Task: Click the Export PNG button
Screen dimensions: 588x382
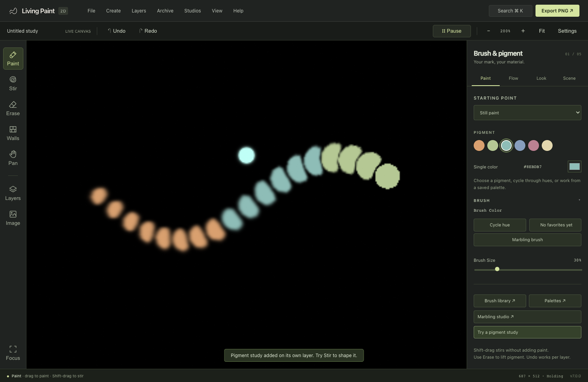Action: (x=557, y=11)
